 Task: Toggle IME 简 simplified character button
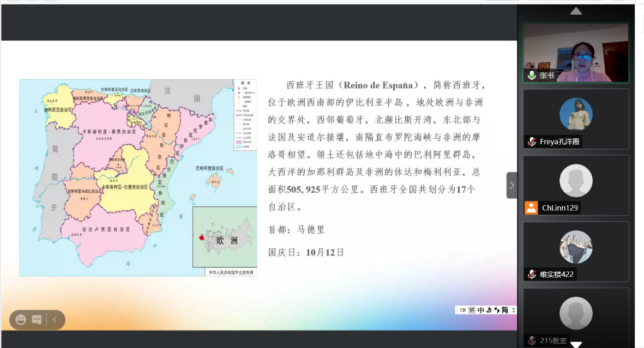[x=505, y=310]
